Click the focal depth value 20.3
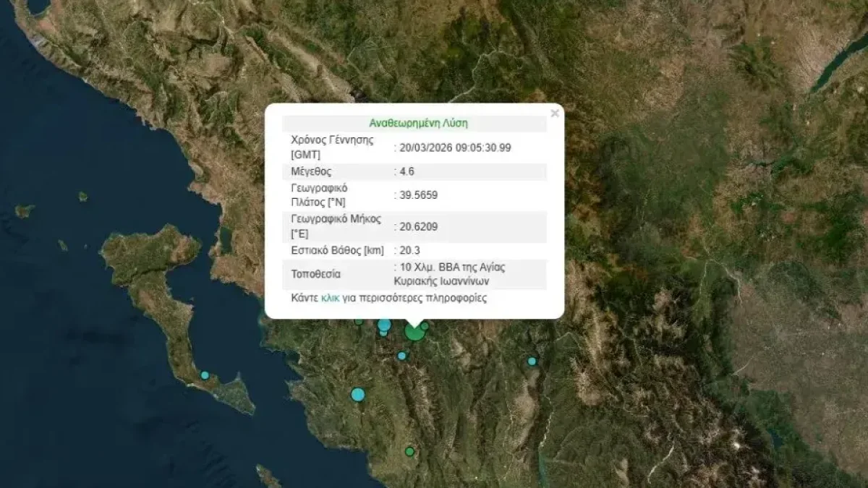 (410, 250)
